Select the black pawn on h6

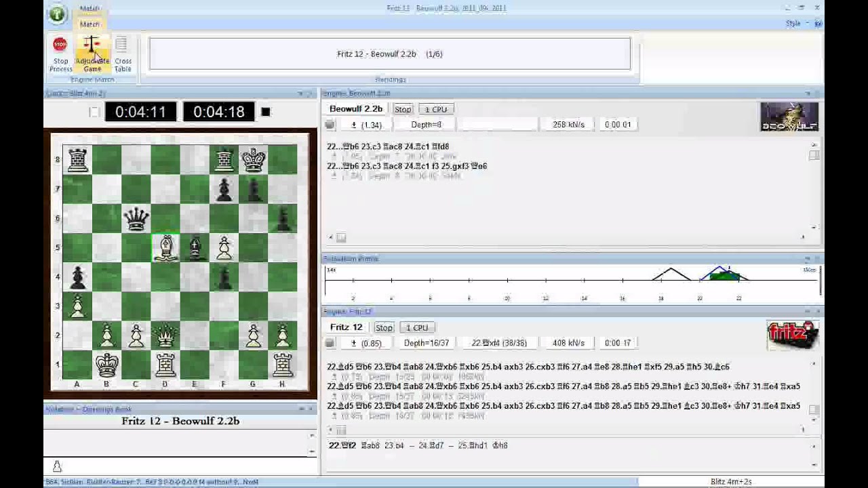(283, 219)
